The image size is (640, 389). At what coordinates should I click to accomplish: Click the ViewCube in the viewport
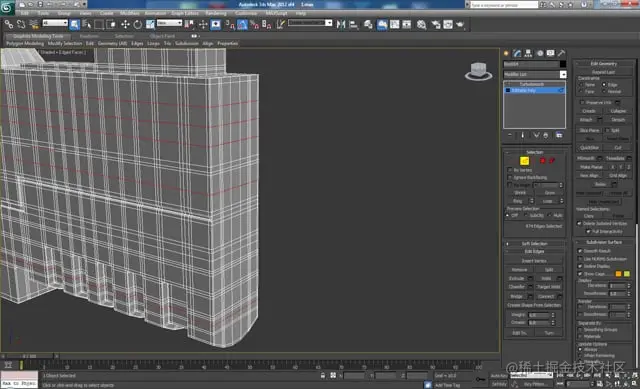(x=478, y=71)
